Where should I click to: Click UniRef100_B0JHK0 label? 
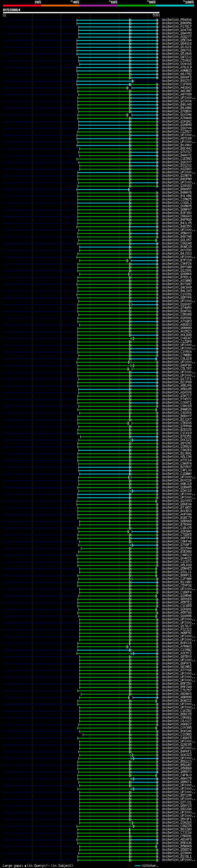point(177,145)
